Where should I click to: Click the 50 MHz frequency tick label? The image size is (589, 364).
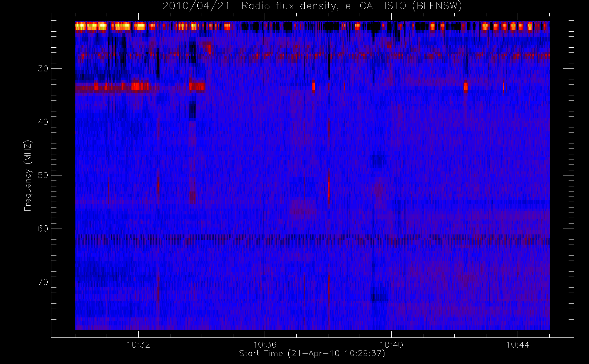[x=43, y=175]
